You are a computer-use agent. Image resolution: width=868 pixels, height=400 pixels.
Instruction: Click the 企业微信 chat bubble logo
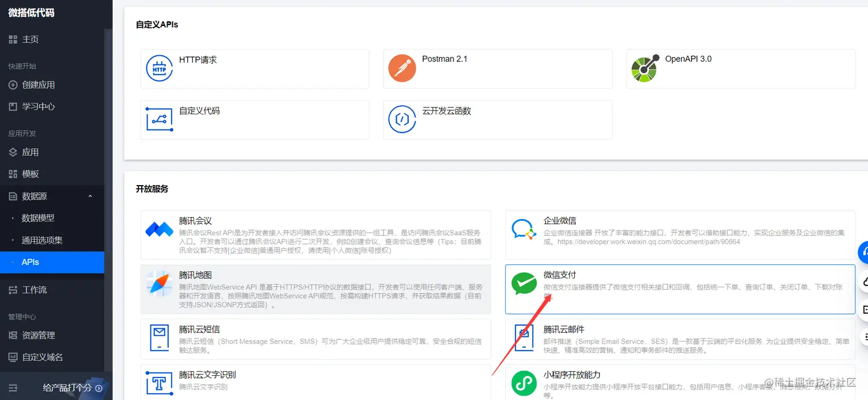(524, 229)
